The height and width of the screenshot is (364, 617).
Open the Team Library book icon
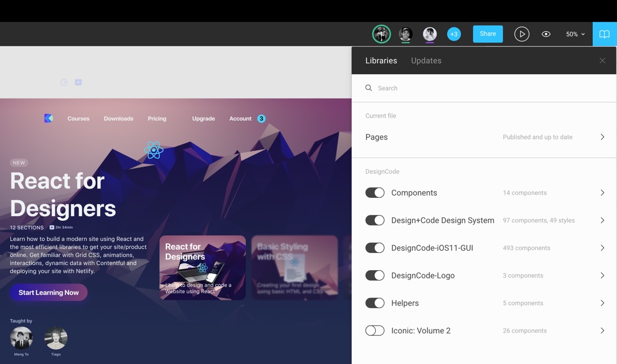point(604,34)
